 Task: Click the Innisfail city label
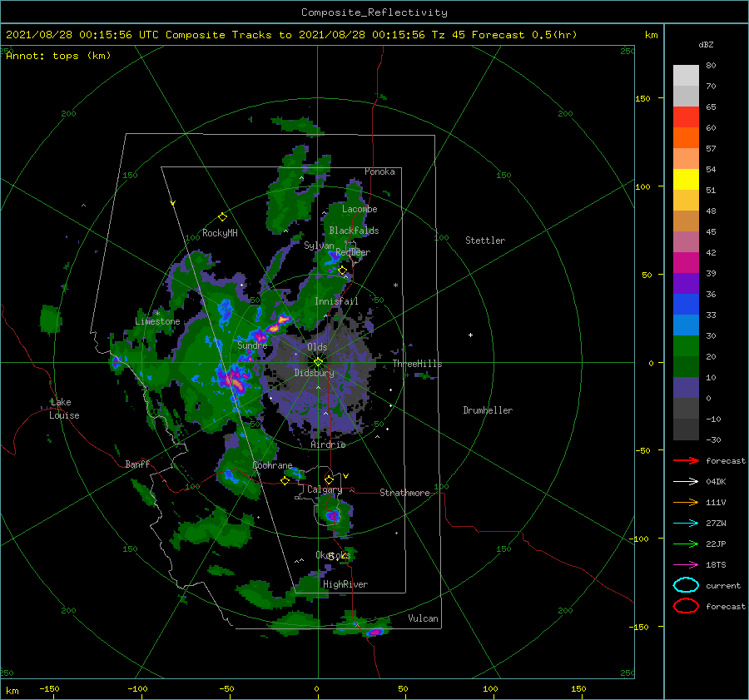(x=336, y=301)
